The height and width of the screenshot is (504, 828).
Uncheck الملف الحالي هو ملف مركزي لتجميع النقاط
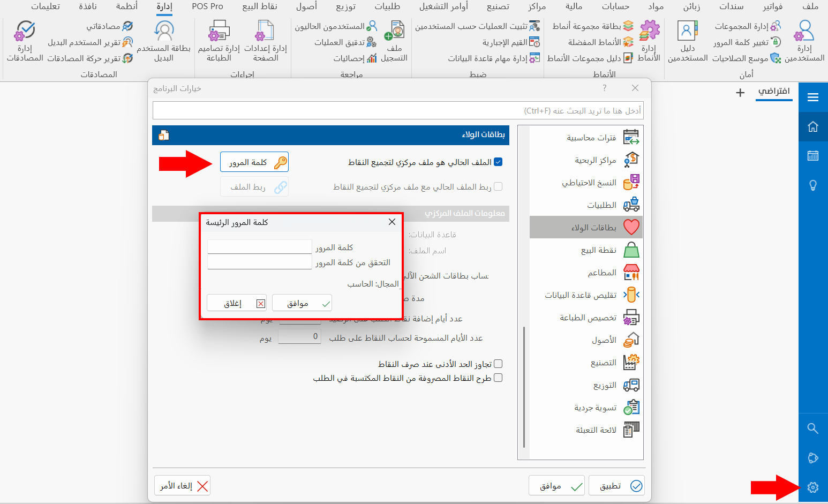498,162
